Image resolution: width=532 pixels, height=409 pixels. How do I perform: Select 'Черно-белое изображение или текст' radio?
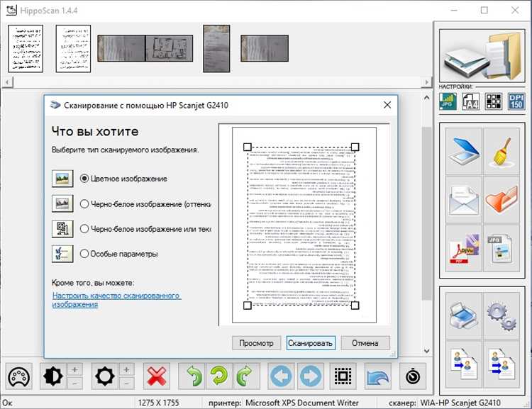[x=145, y=228]
